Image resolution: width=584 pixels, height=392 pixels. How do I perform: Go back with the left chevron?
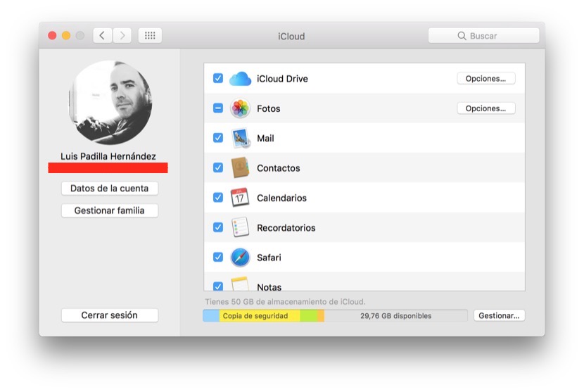103,36
